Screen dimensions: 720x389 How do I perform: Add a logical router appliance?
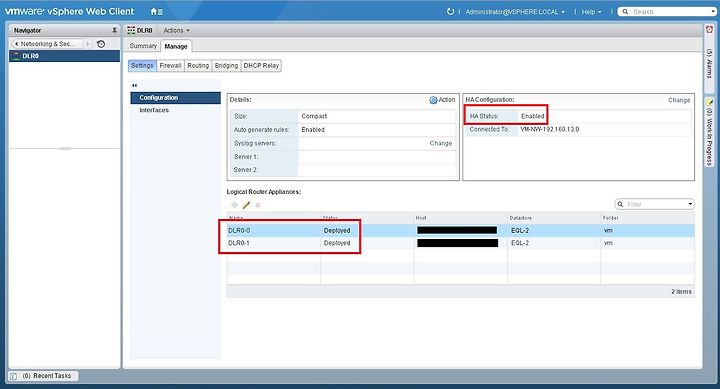[x=234, y=205]
